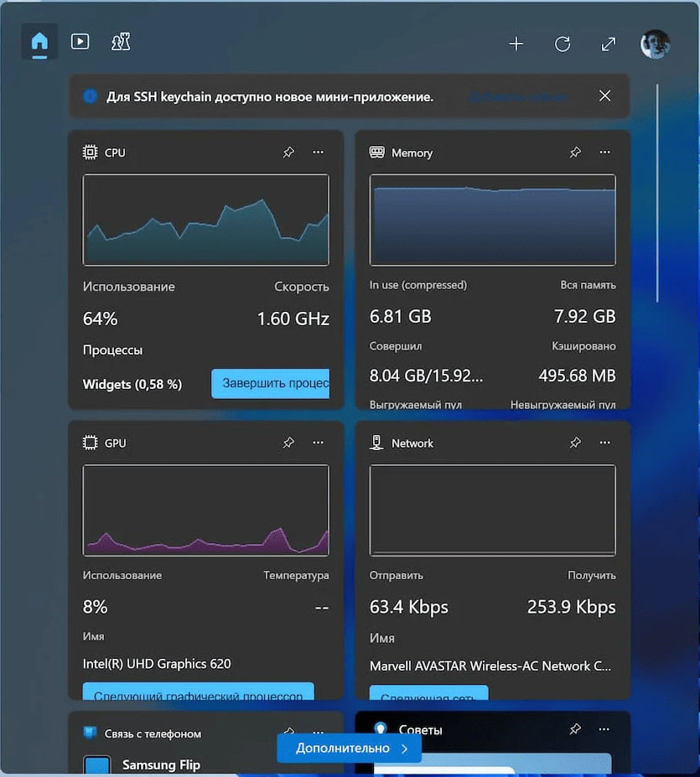
Task: Refresh the widgets board
Action: [x=563, y=44]
